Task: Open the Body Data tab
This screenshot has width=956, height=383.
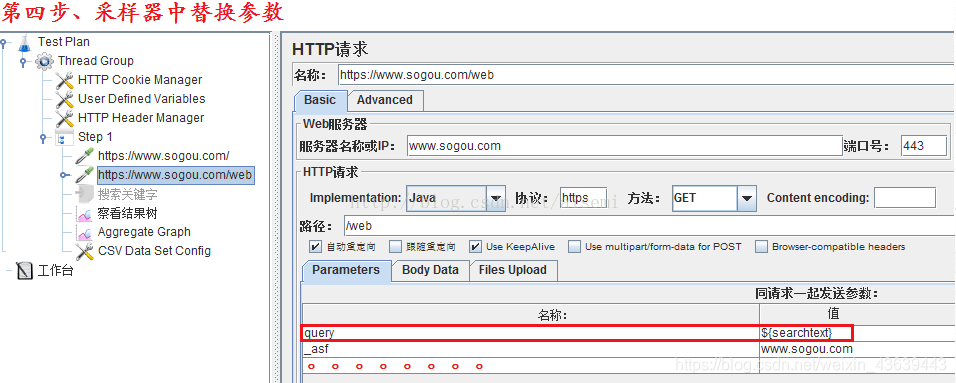Action: [x=430, y=270]
